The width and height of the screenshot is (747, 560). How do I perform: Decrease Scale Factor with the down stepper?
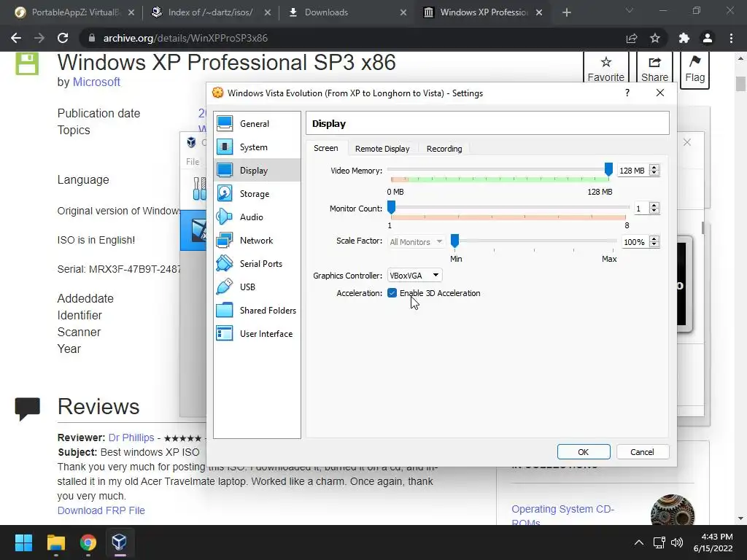[x=654, y=245]
